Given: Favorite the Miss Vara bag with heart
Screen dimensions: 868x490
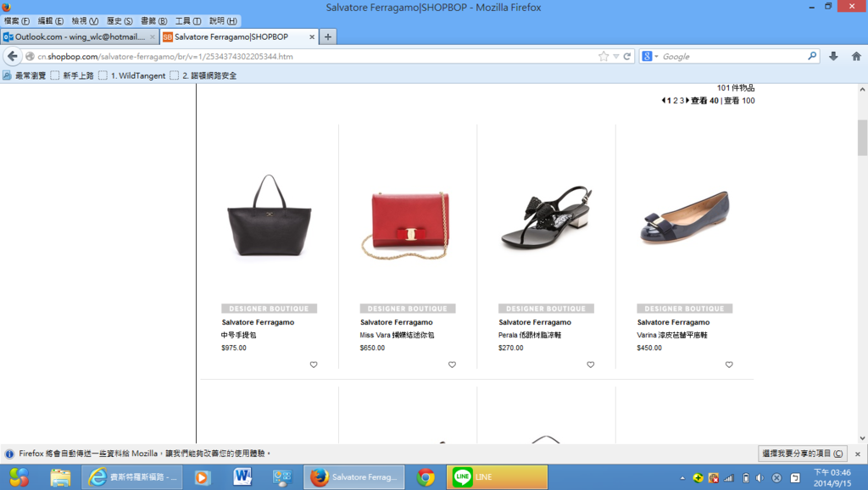Looking at the screenshot, I should tap(452, 365).
